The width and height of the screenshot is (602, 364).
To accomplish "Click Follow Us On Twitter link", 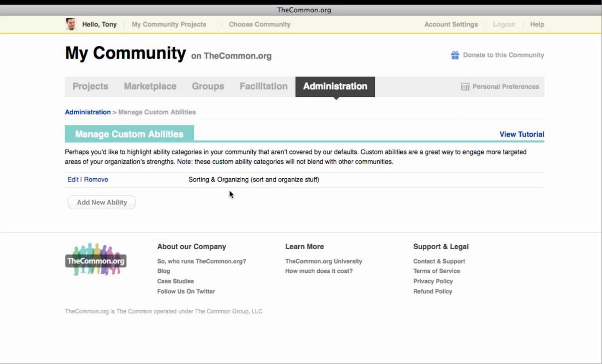I will click(x=186, y=292).
